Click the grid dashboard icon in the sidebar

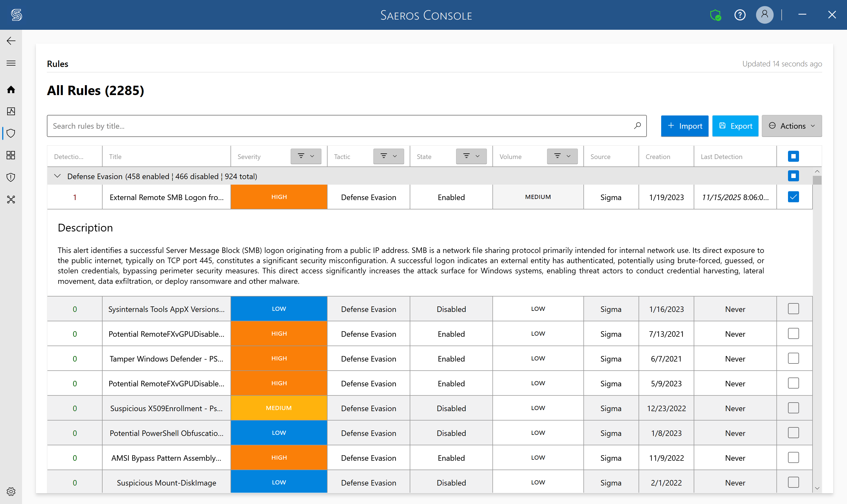pos(11,155)
